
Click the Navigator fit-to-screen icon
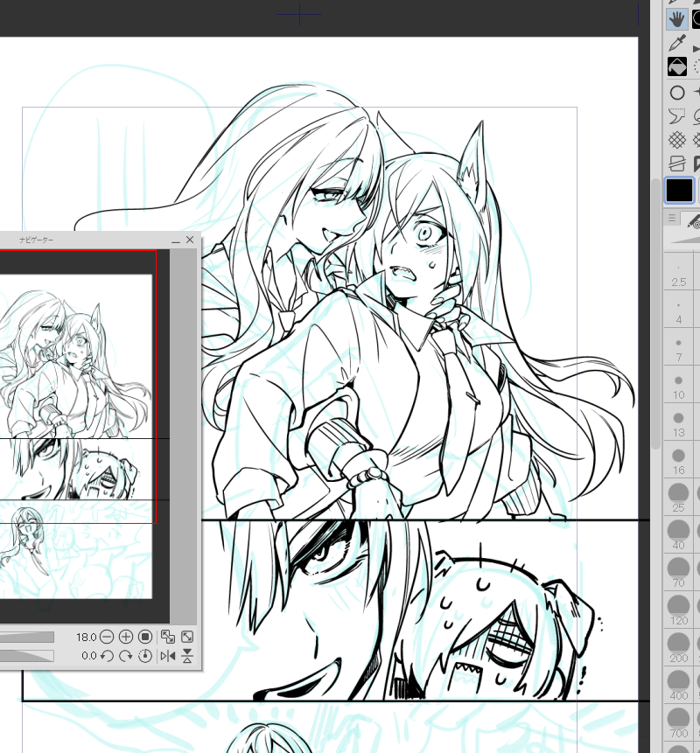[x=187, y=637]
